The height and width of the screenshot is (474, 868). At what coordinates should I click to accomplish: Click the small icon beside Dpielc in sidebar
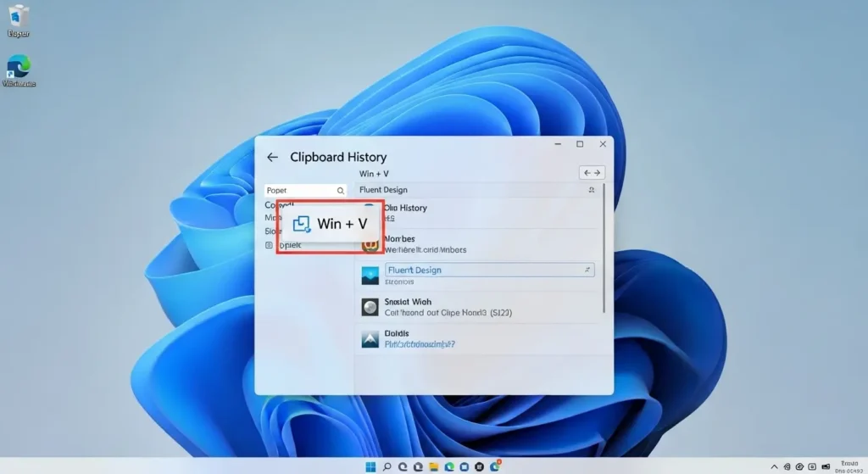click(269, 245)
